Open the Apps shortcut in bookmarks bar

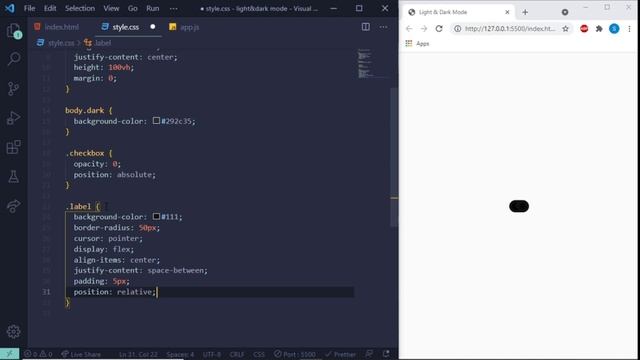pyautogui.click(x=417, y=43)
